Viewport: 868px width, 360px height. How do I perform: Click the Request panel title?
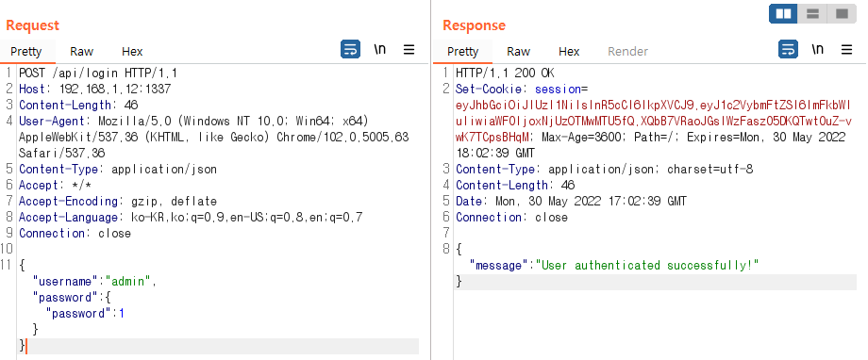tap(32, 25)
